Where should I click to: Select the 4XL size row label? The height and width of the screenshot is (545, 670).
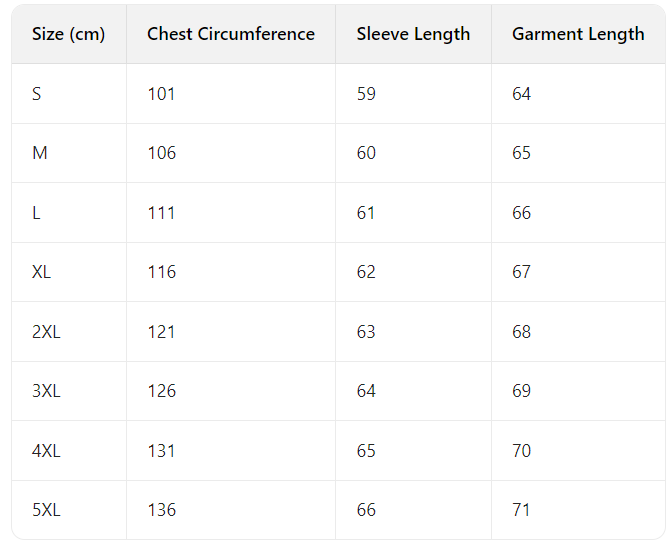(46, 451)
